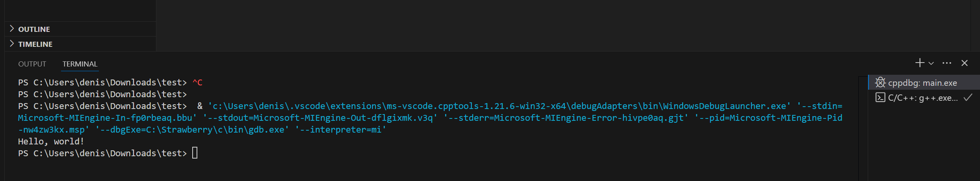Screen dimensions: 980x181
Task: Open the launch profile dropdown arrow
Action: (x=931, y=63)
